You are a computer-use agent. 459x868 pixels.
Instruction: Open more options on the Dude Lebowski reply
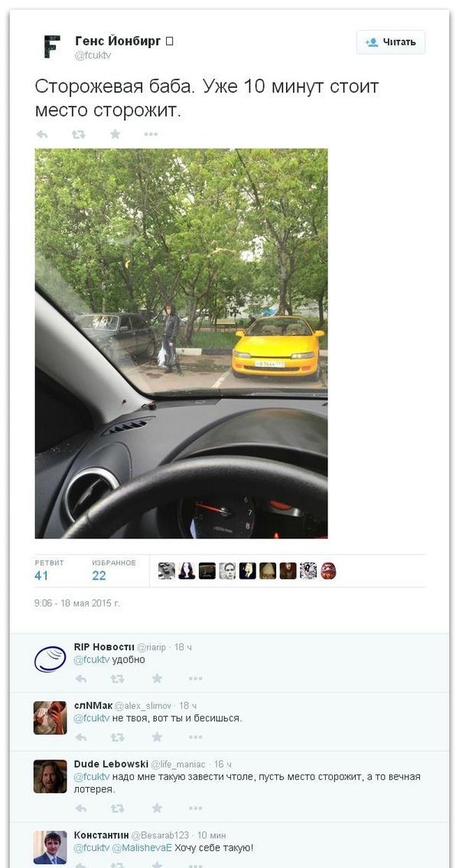(x=195, y=808)
